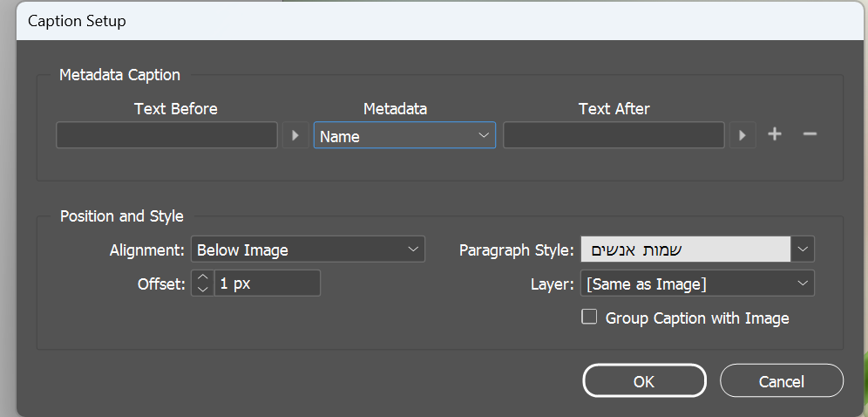
Task: Remove the metadata caption row with minus icon
Action: point(810,134)
